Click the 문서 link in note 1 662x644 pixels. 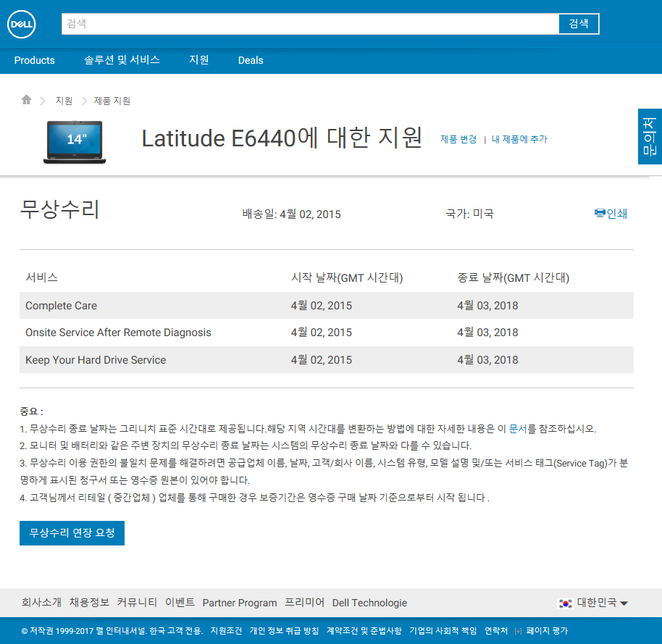[x=518, y=429]
